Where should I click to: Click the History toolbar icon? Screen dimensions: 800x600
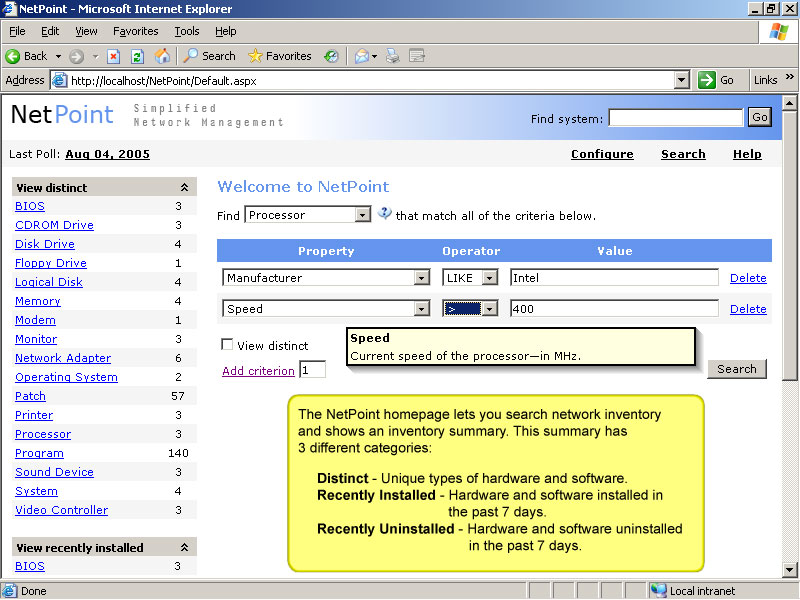[331, 56]
